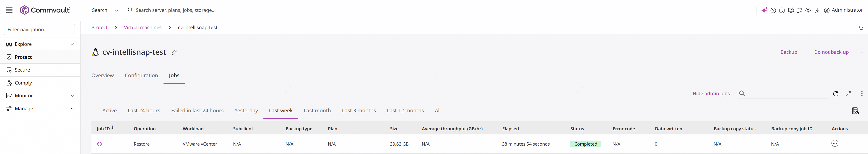
Task: Open job ID 69 link
Action: pyautogui.click(x=99, y=144)
